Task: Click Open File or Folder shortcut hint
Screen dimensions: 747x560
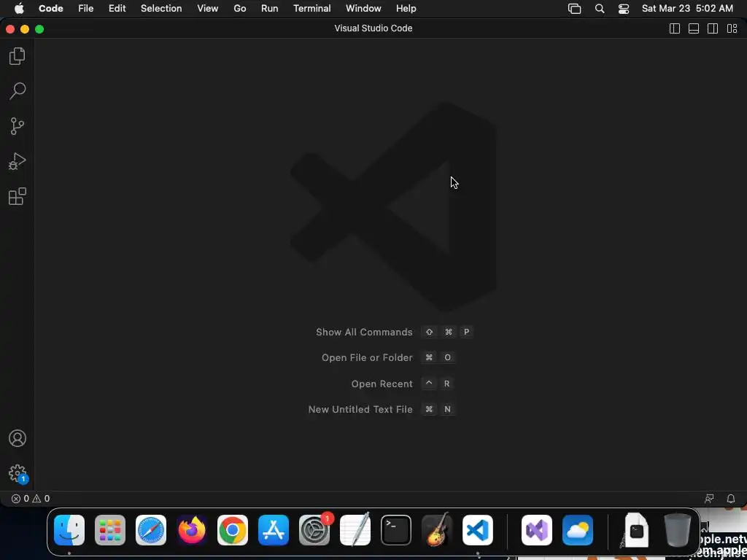Action: tap(388, 357)
